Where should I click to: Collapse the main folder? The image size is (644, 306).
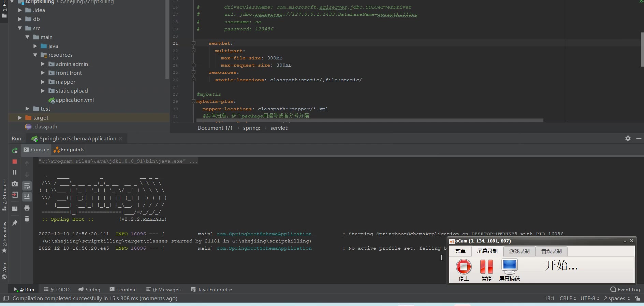pos(27,37)
